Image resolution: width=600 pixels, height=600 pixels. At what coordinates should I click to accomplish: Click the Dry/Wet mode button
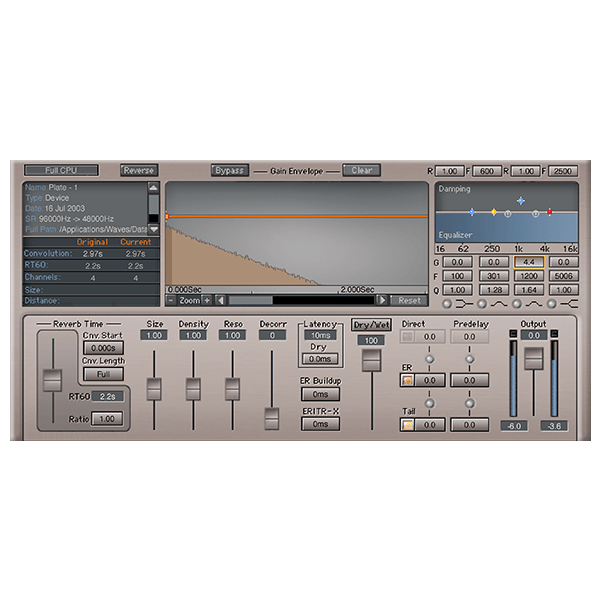tap(371, 325)
